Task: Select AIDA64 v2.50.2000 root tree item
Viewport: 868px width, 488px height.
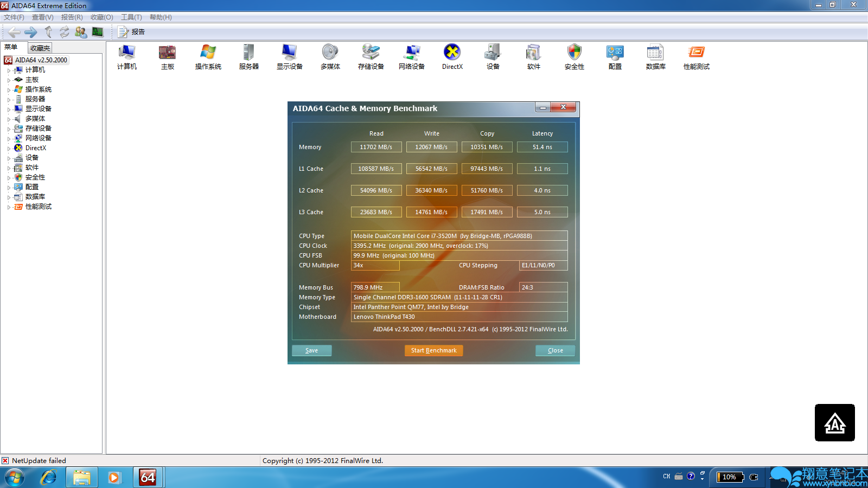Action: [41, 60]
